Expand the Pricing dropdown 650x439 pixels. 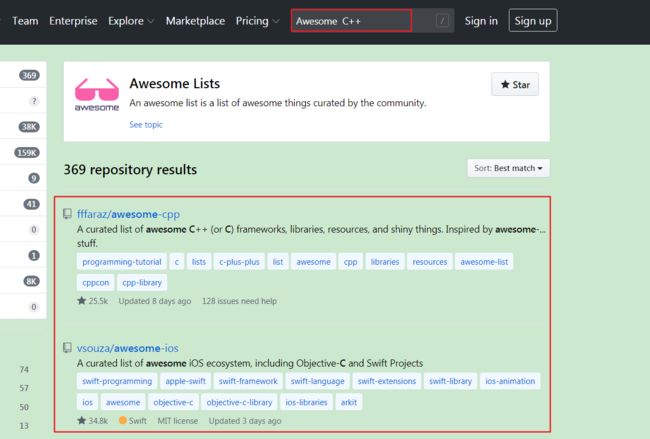pos(257,21)
